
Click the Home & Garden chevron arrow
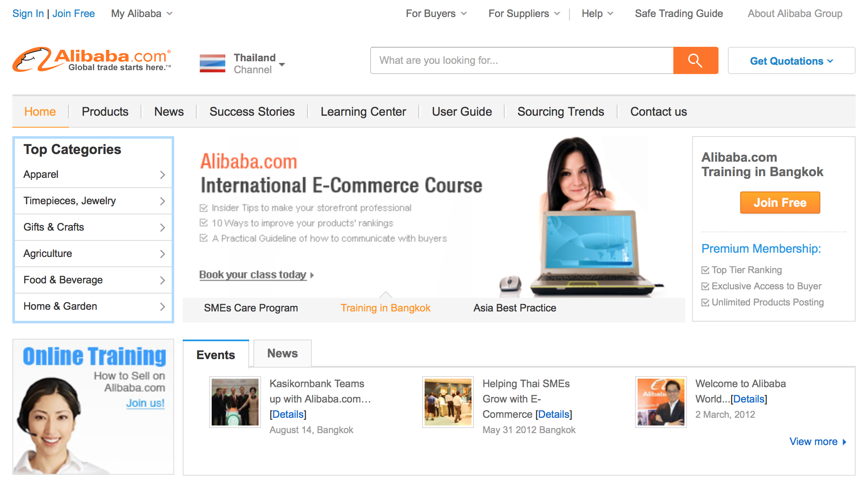tap(162, 306)
